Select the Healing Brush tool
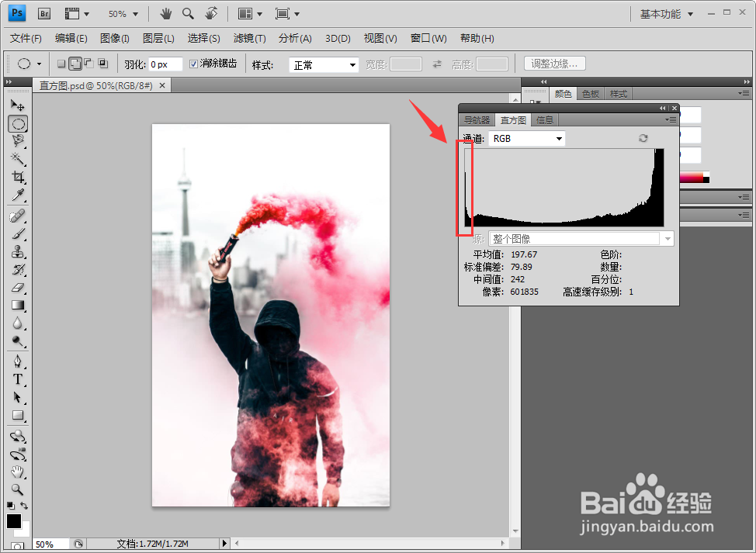The image size is (756, 553). 18,216
